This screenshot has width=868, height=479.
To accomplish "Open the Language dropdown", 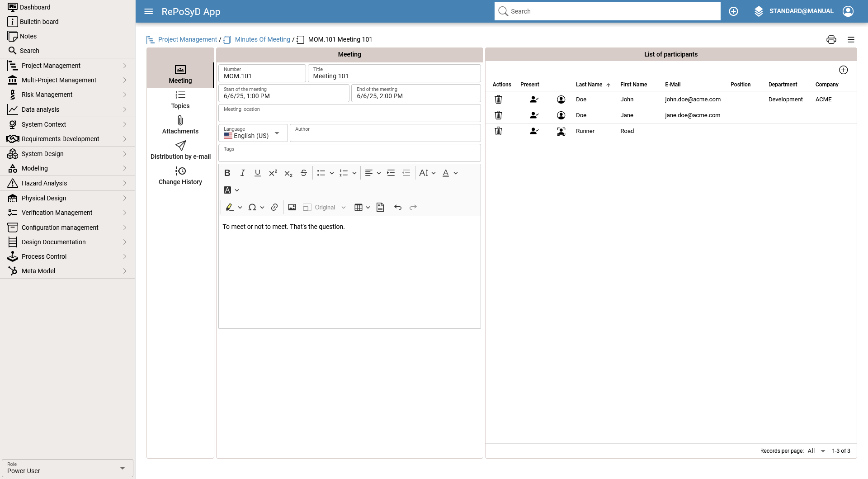I will click(x=253, y=133).
